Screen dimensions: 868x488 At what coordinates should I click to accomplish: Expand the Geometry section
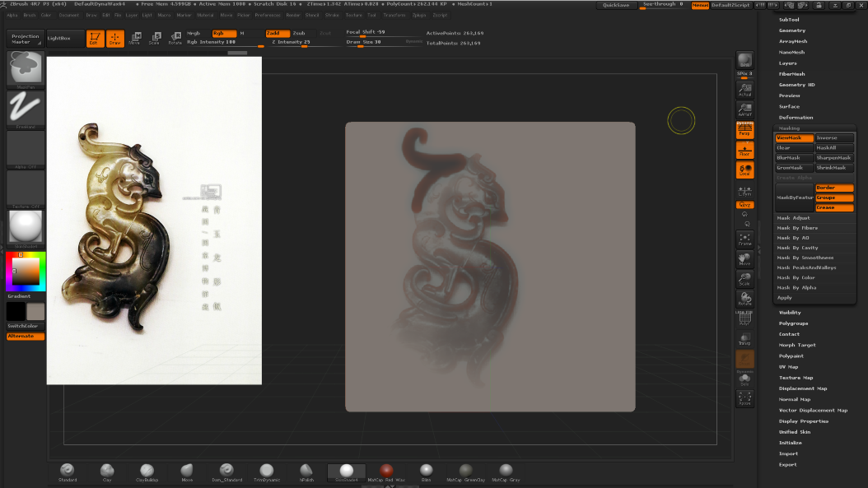[792, 30]
